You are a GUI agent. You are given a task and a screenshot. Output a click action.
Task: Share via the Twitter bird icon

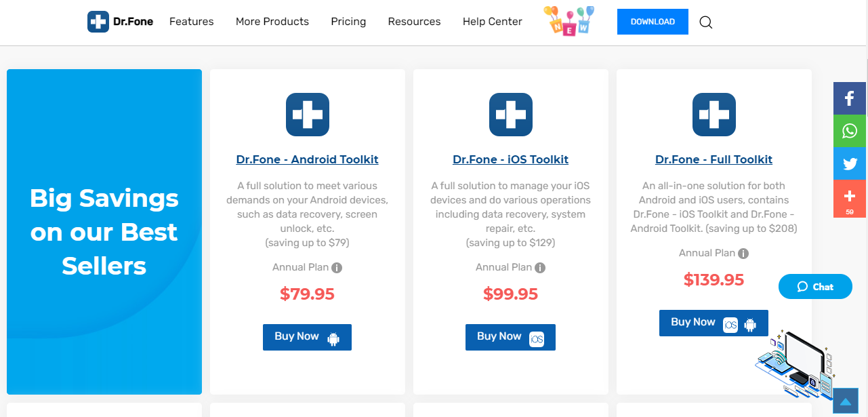click(850, 163)
